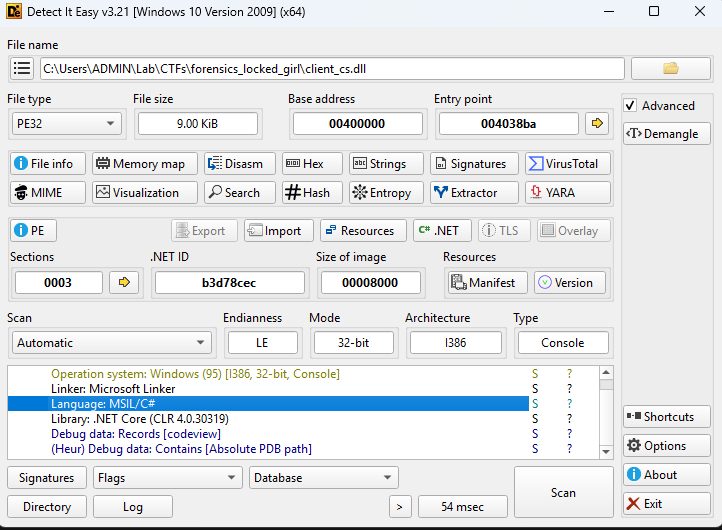Open the recent files list icon

pos(22,69)
